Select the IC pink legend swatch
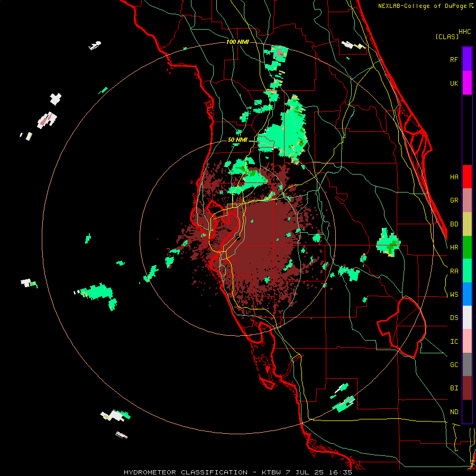The width and height of the screenshot is (476, 476). pyautogui.click(x=467, y=341)
